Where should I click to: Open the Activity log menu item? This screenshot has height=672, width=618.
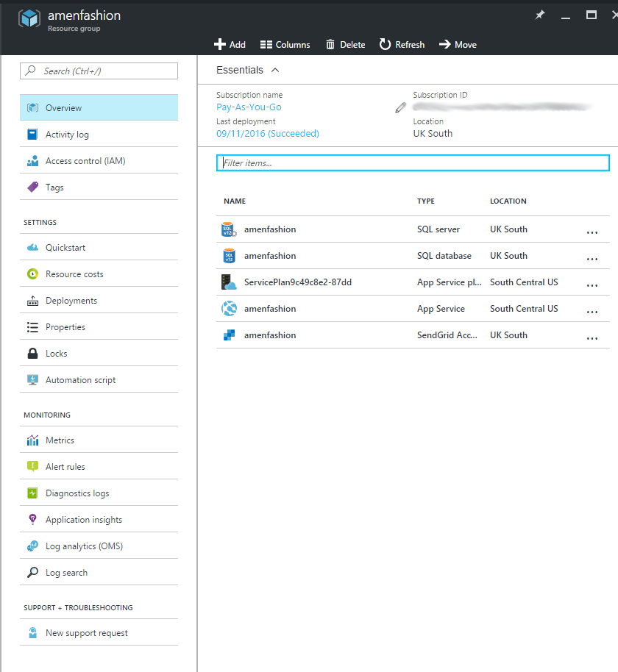99,134
